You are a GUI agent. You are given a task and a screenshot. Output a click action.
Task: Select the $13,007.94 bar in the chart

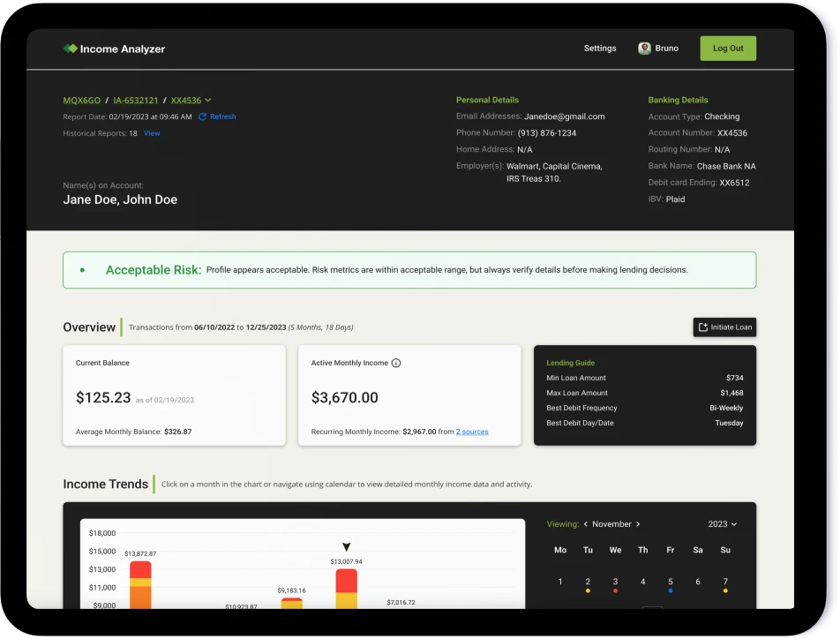(346, 587)
